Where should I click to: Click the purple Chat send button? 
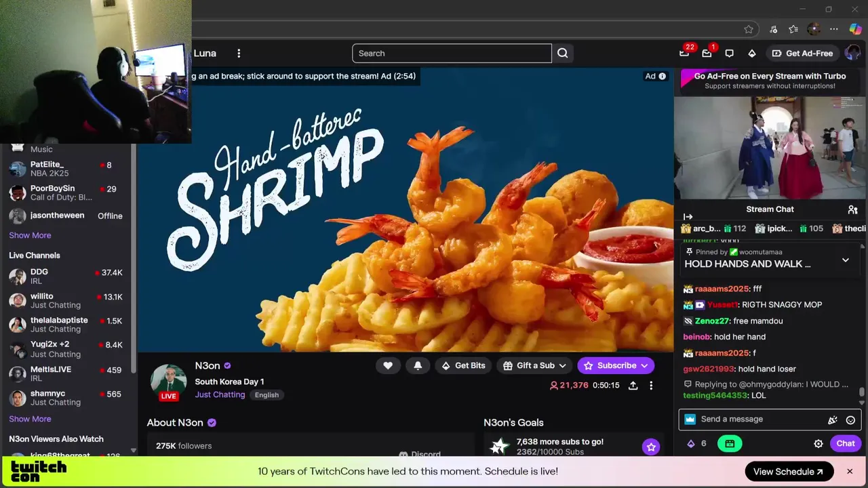coord(846,443)
